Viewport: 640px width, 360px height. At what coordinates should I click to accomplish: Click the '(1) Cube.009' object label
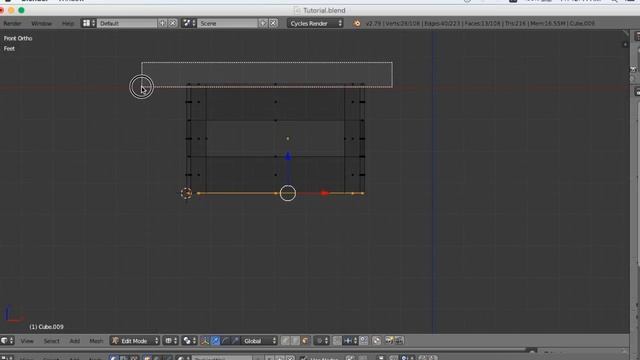tap(46, 327)
